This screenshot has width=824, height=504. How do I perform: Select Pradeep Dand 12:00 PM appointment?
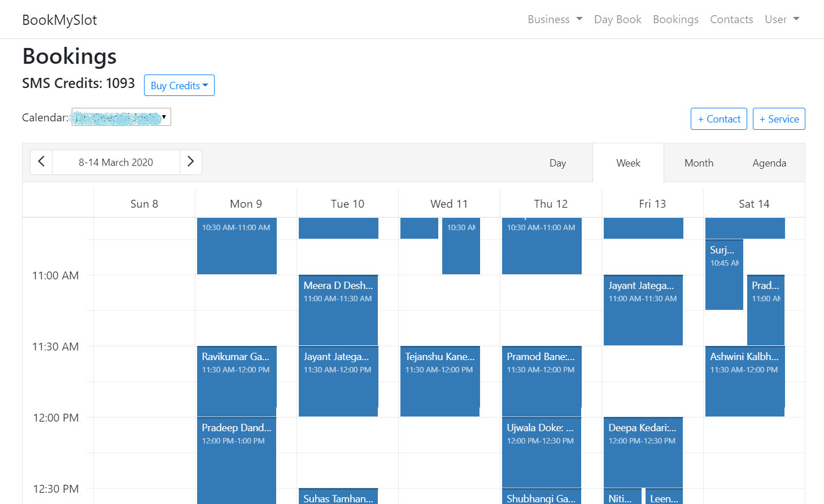[x=236, y=457]
